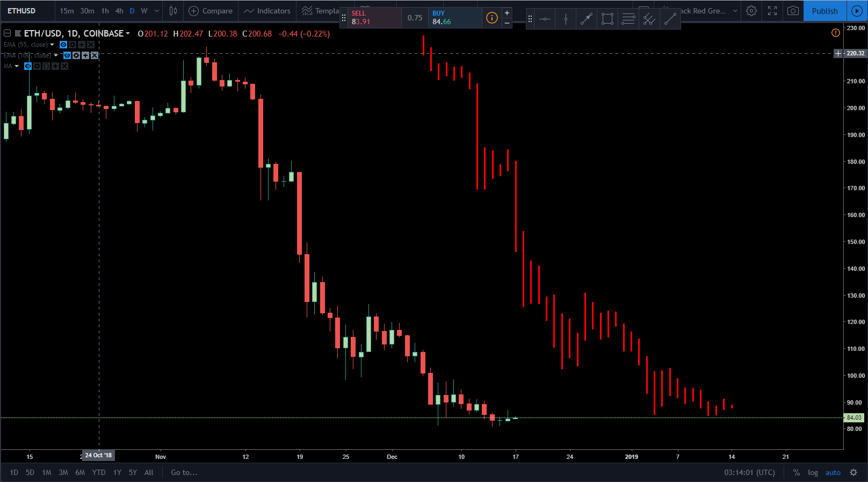Switch to the 15m timeframe
Viewport: 868px width, 482px height.
click(x=67, y=11)
